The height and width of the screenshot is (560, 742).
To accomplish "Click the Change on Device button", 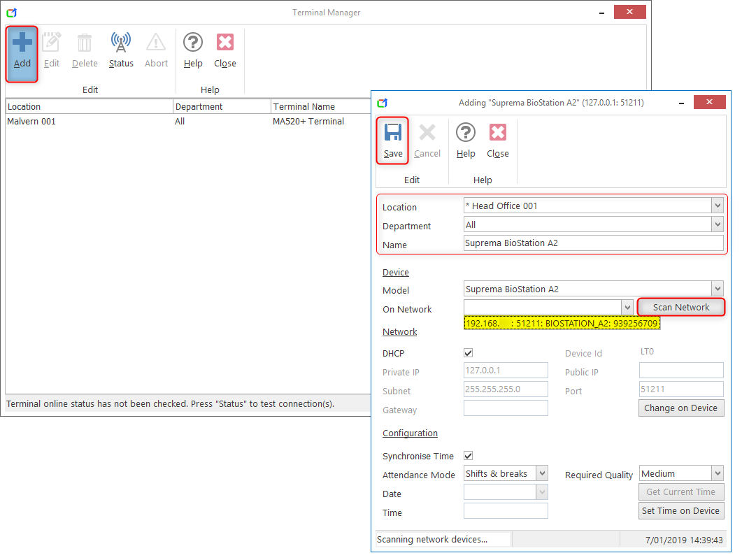I will (x=681, y=408).
